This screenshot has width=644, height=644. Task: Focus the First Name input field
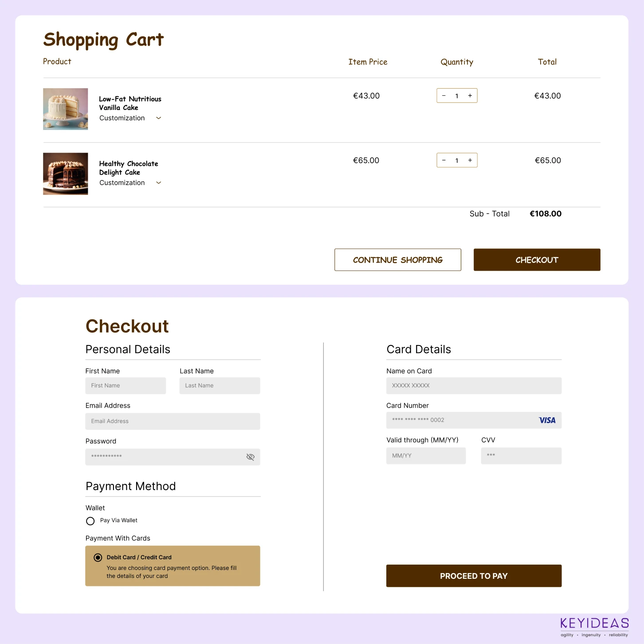pyautogui.click(x=126, y=386)
